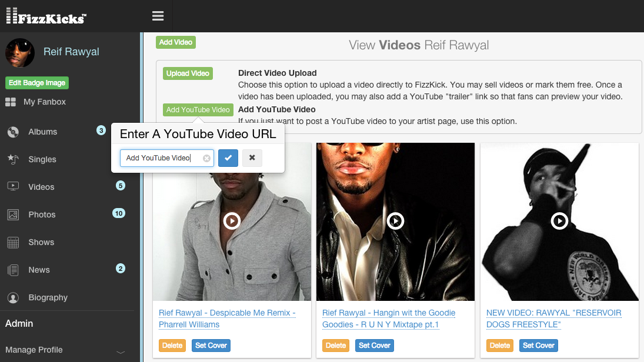The height and width of the screenshot is (362, 644).
Task: Open RESERVOIR DOGS FREESTYLE title link
Action: 553,319
